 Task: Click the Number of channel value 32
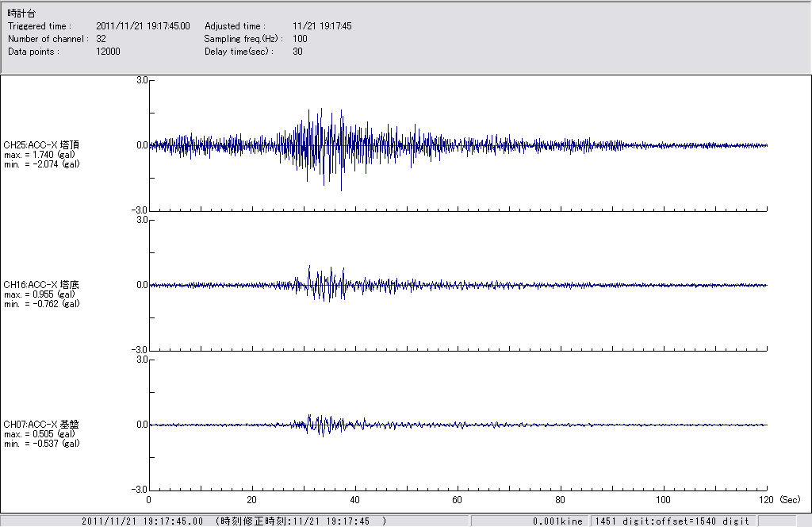click(x=101, y=39)
